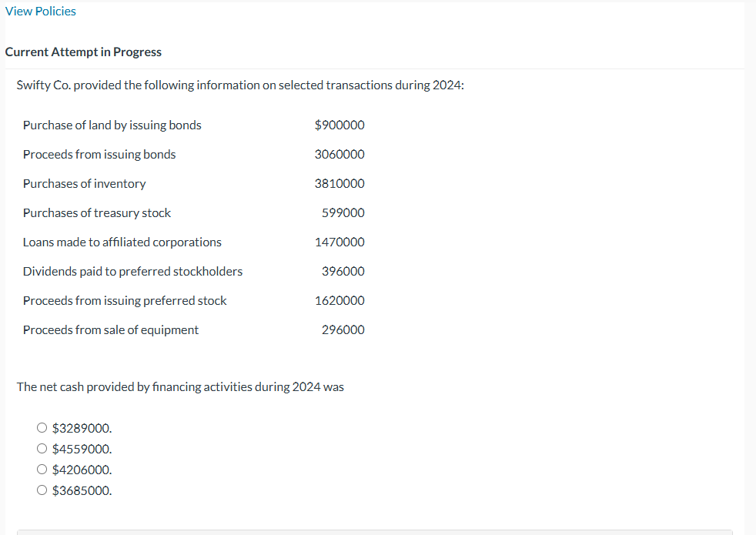Click the Dividends paid to preferred stockholders label

(x=132, y=271)
